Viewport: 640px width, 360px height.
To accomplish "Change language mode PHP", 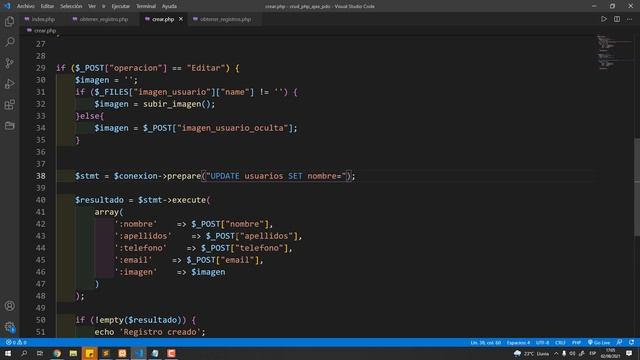I will (576, 342).
